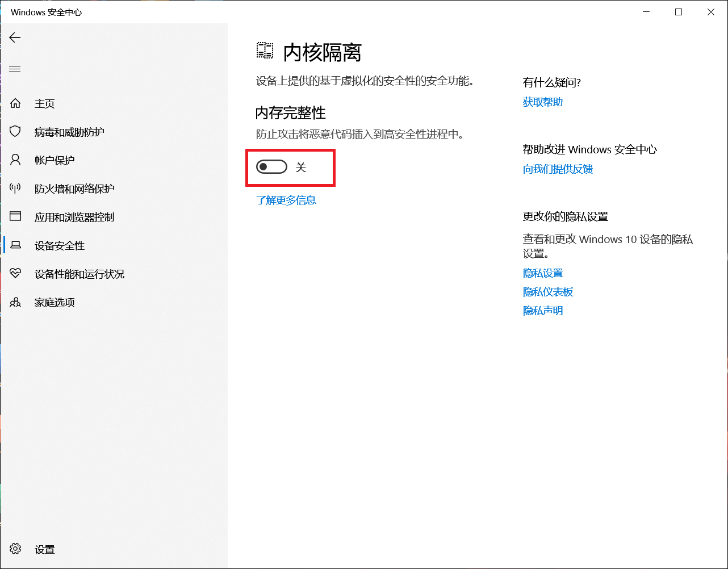Open the 获取帮助 link

[542, 102]
